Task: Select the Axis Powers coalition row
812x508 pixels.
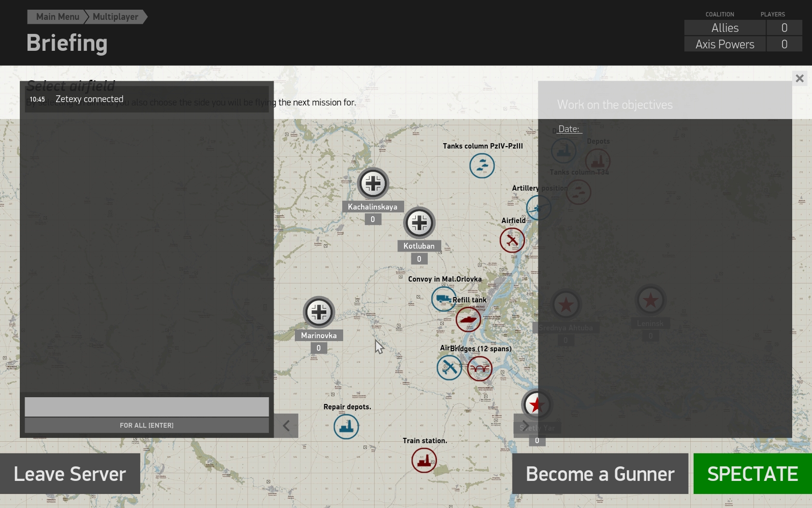Action: pyautogui.click(x=743, y=45)
